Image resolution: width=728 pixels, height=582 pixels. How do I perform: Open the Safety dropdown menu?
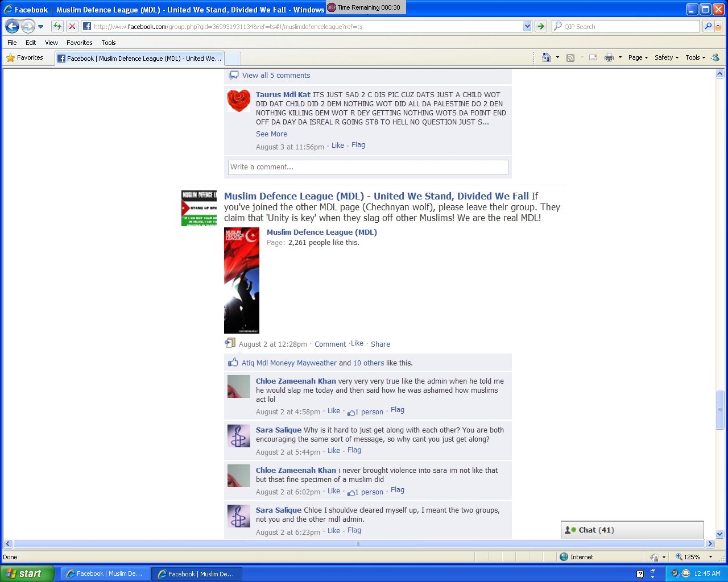[x=666, y=57]
